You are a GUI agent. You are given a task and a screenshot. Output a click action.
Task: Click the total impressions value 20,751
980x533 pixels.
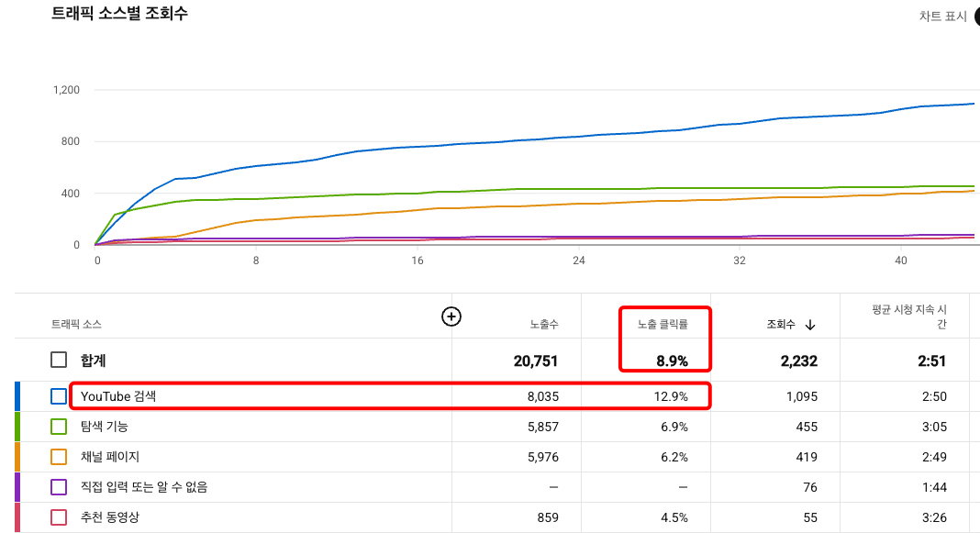536,361
